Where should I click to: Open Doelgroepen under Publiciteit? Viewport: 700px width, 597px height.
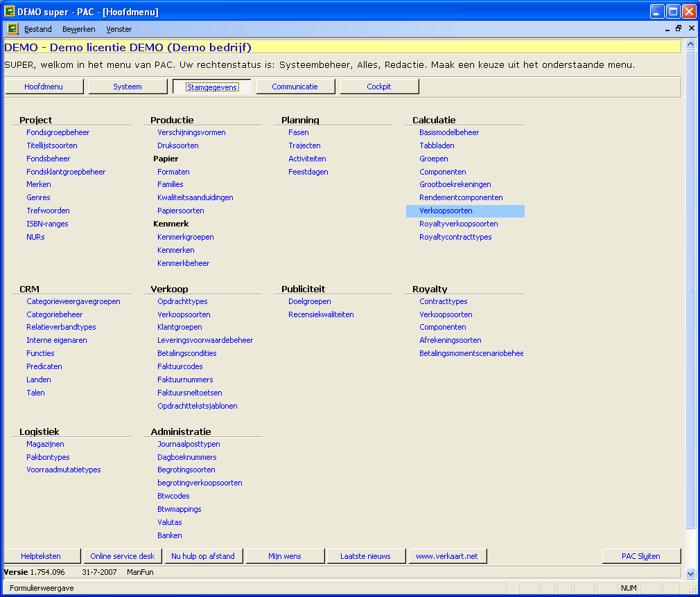click(310, 302)
